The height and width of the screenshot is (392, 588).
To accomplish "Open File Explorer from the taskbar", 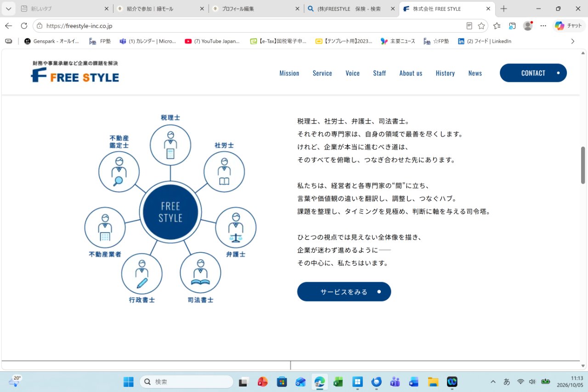I will (x=433, y=382).
